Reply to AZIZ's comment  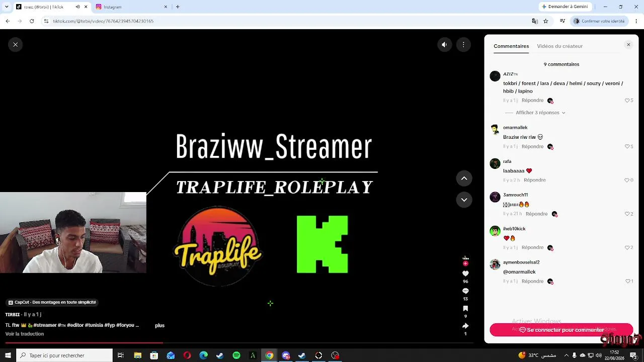pyautogui.click(x=532, y=101)
